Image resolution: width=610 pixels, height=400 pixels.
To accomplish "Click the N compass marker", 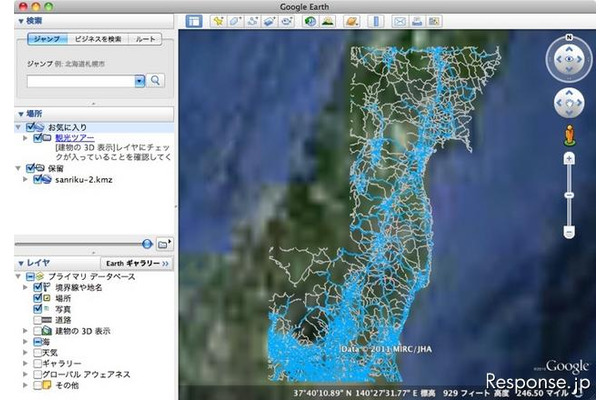I will 569,37.
